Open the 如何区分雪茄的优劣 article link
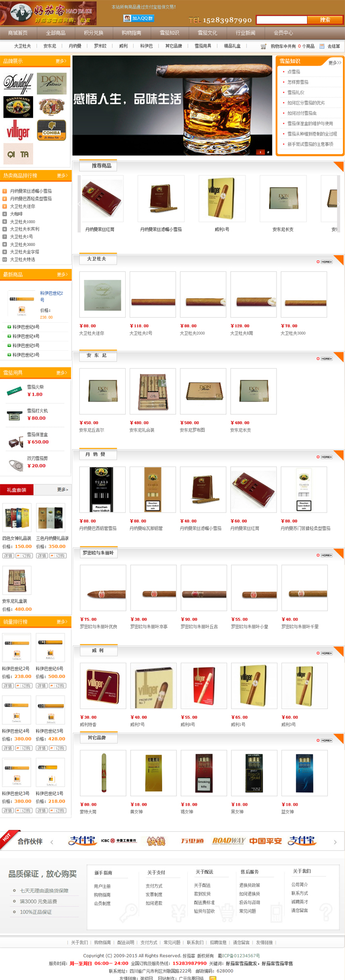 pos(306,103)
